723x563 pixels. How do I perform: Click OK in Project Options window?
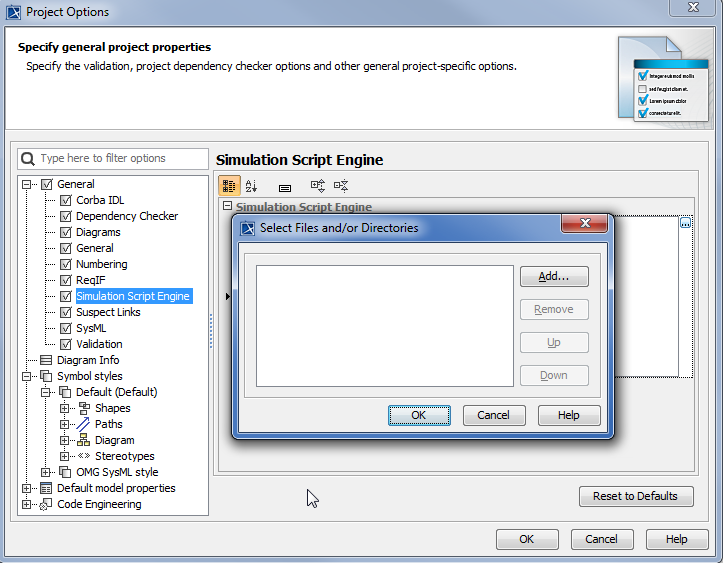527,539
